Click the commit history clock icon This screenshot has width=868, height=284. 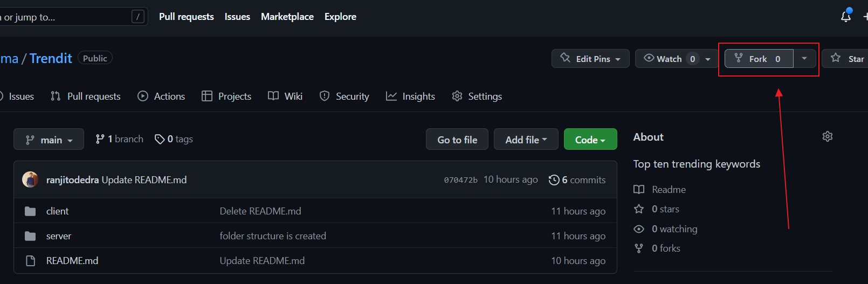tap(554, 180)
